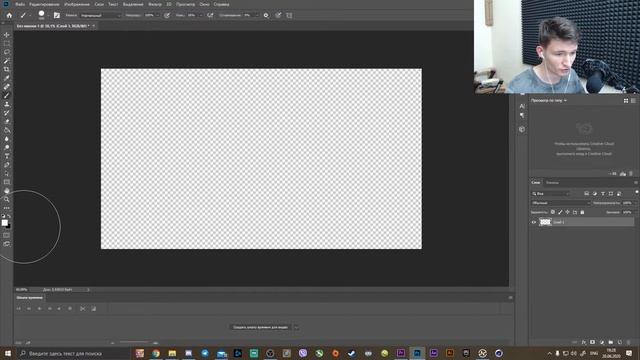Image resolution: width=640 pixels, height=360 pixels.
Task: Toggle the type layer filter
Action: tap(603, 193)
